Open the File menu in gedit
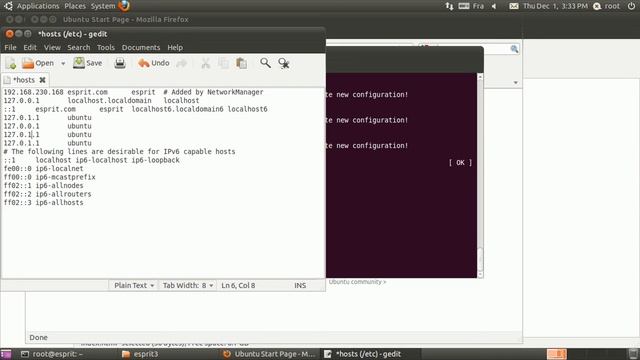 point(10,47)
